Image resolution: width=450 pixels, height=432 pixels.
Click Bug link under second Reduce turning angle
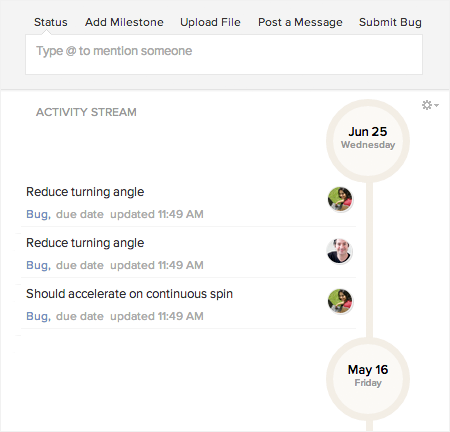click(38, 265)
